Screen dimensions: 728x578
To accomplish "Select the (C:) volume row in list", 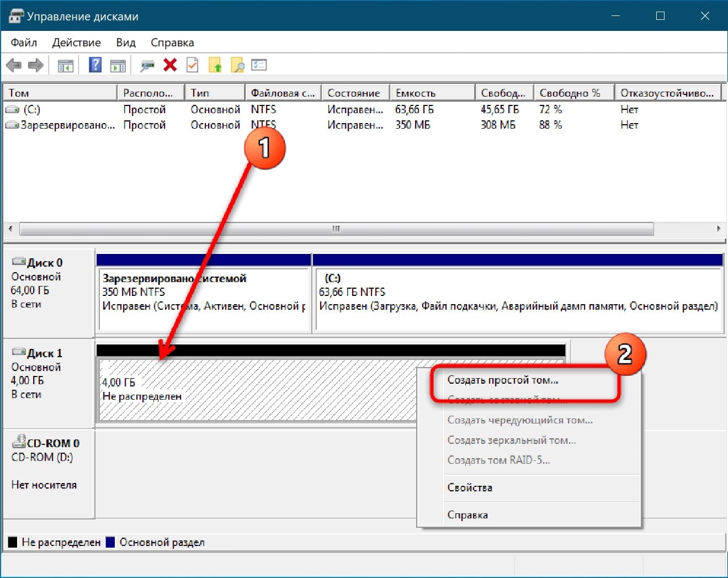I will point(31,109).
